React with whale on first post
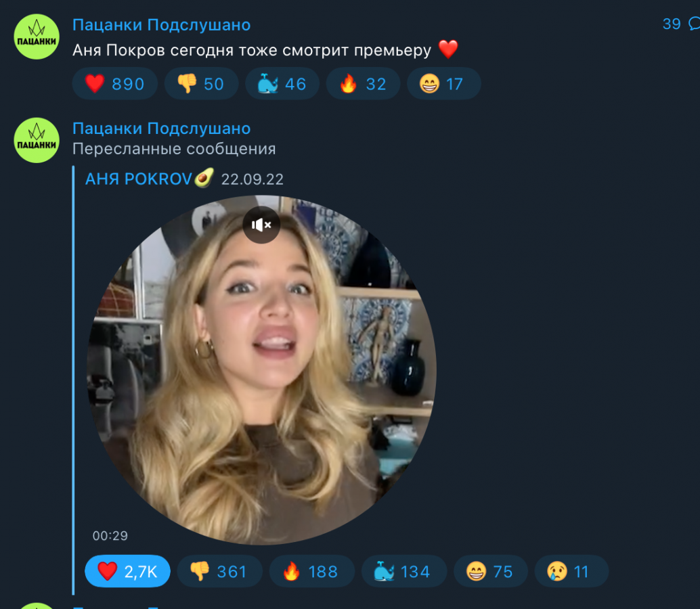 (x=282, y=84)
